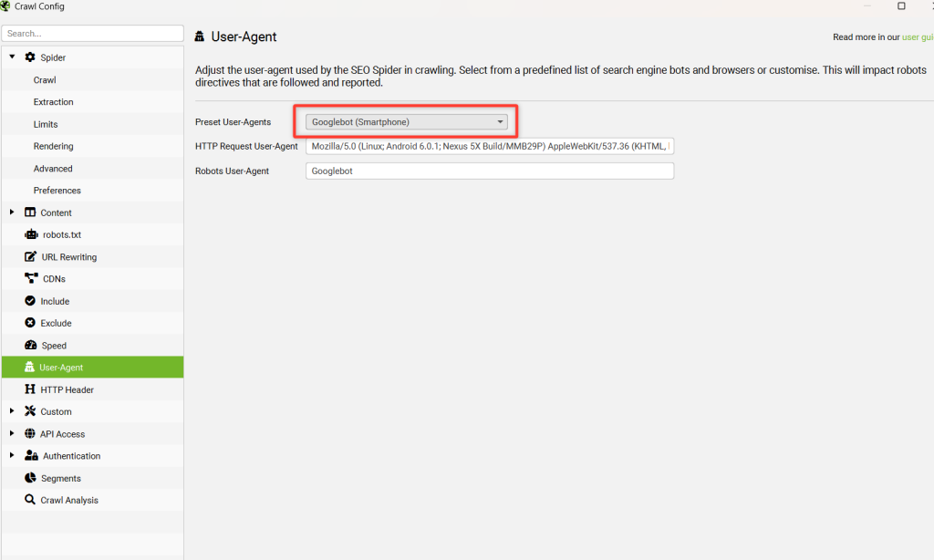Collapse the Spider tree section
Screen dimensions: 934x560
pyautogui.click(x=12, y=57)
